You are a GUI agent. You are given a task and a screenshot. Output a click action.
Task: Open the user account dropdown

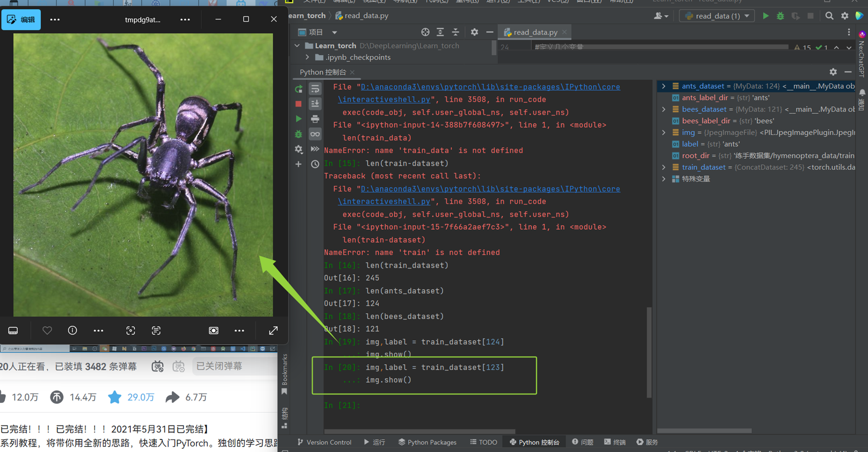click(x=660, y=16)
